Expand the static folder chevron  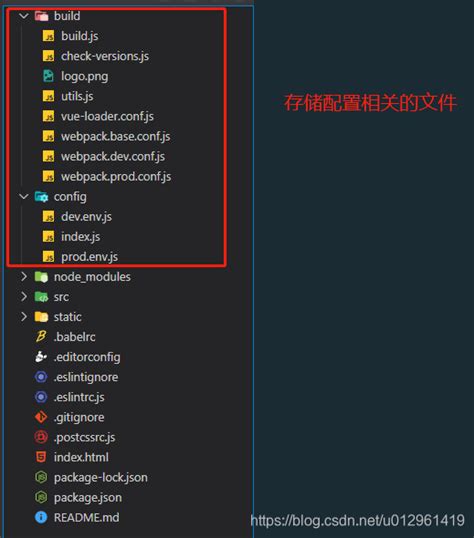tap(24, 317)
